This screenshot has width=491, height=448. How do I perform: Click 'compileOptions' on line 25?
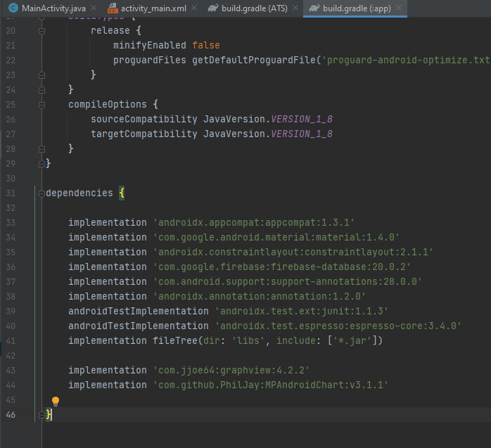108,105
